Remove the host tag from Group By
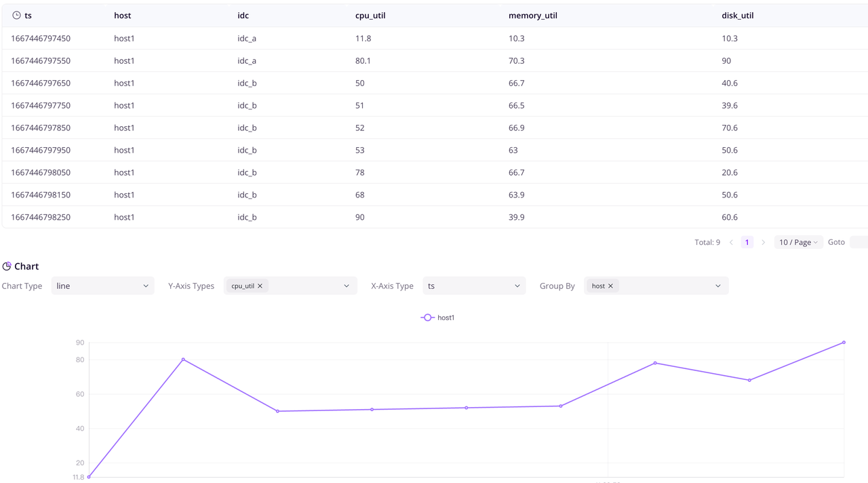This screenshot has width=868, height=483. (x=610, y=286)
